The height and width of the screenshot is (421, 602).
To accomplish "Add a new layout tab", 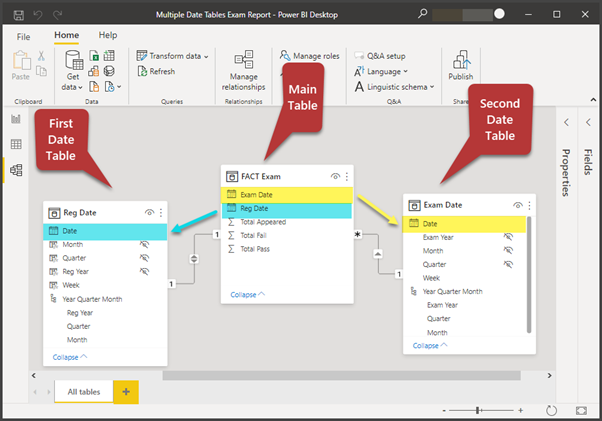I will pos(126,392).
